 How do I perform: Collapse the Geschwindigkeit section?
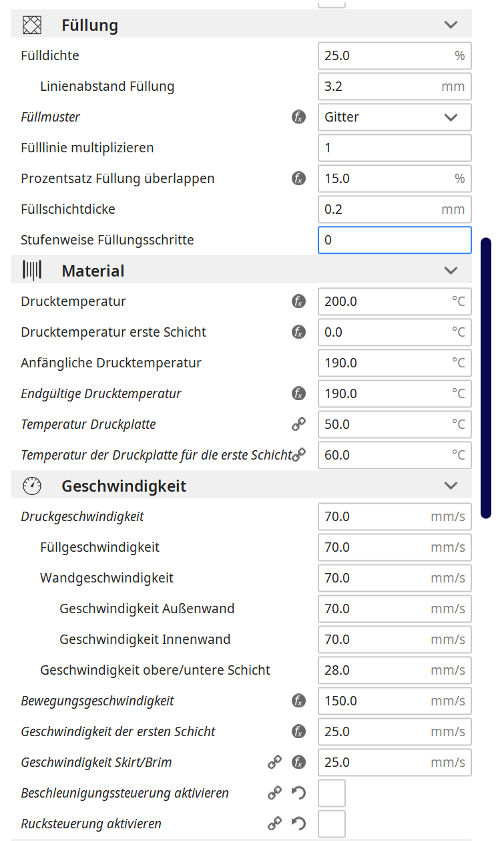[451, 486]
